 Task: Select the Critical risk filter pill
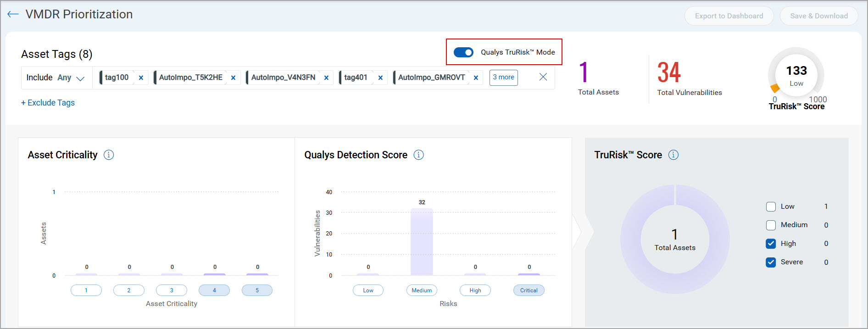529,290
